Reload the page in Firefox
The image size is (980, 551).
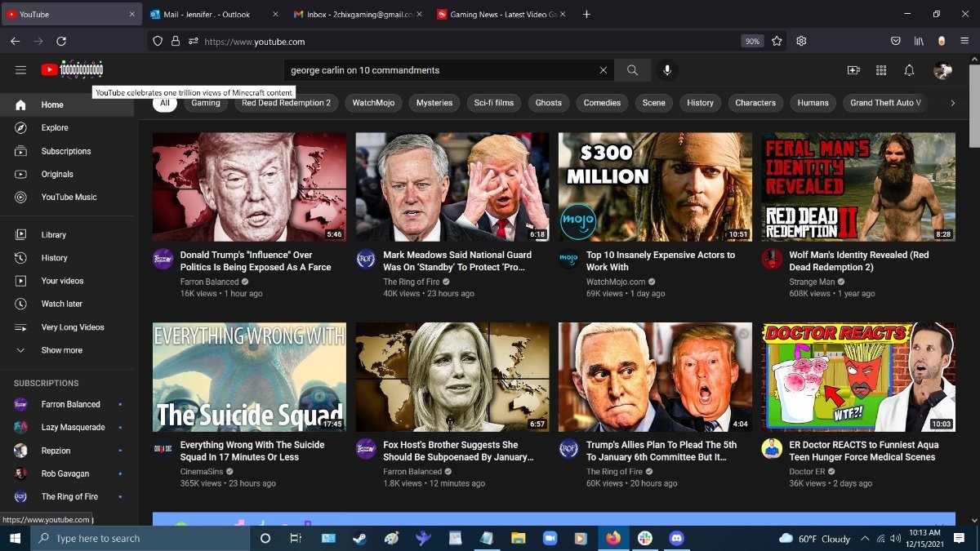pyautogui.click(x=61, y=41)
